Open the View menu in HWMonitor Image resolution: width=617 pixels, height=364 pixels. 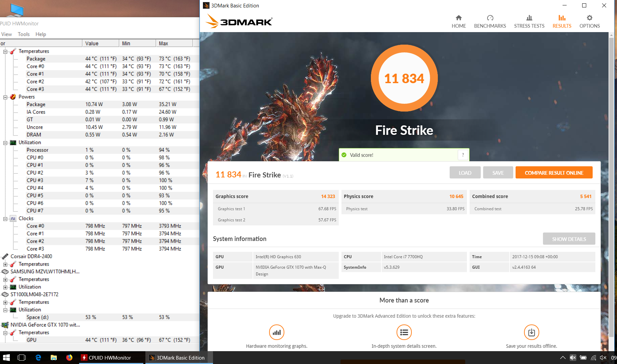pos(6,34)
